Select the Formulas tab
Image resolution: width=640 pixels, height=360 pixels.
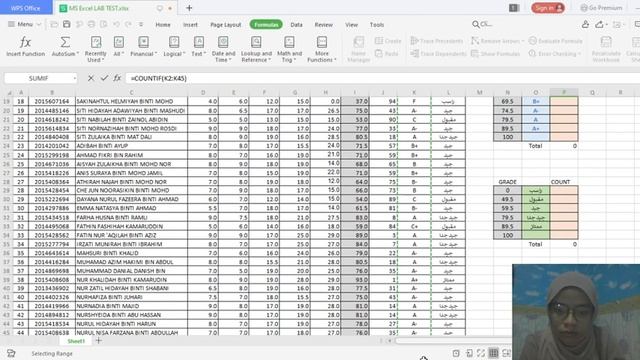(x=266, y=24)
